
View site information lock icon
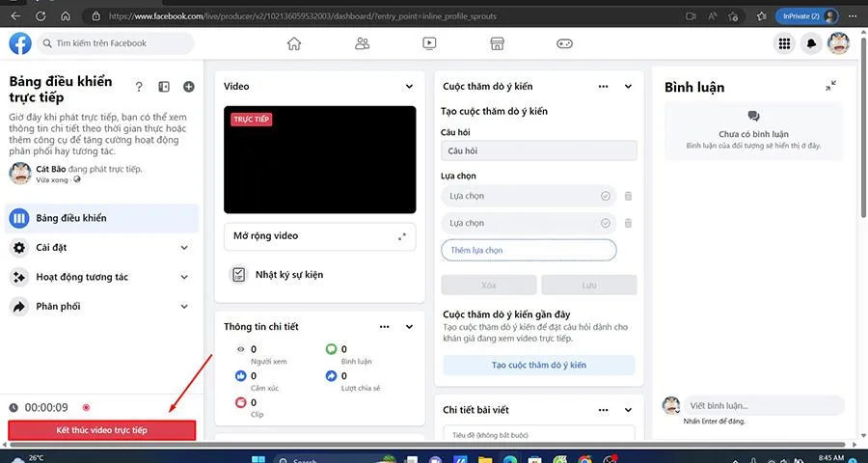click(95, 16)
